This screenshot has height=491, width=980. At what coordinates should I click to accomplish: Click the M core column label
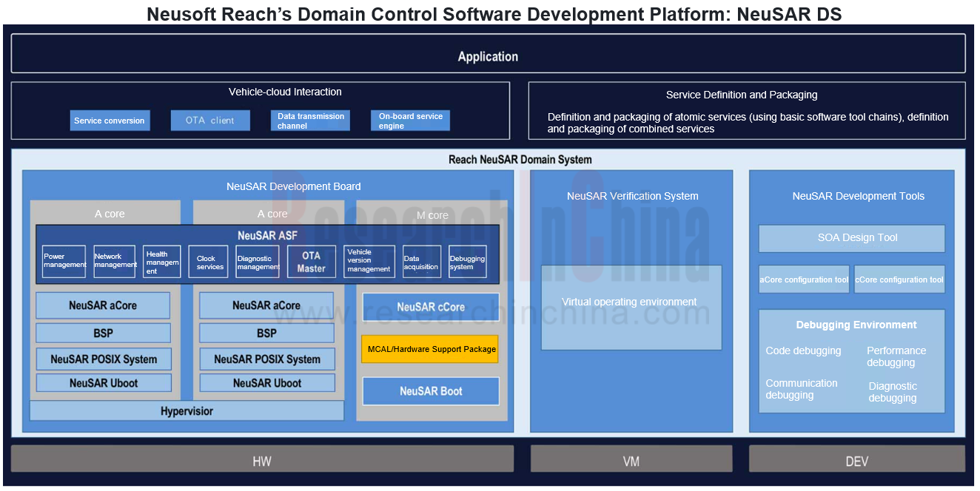tap(432, 215)
